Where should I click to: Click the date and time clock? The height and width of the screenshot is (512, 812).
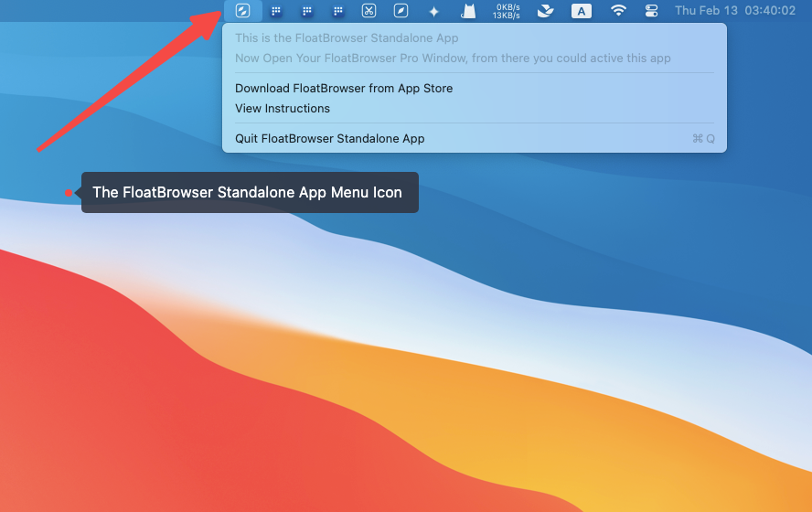click(735, 10)
